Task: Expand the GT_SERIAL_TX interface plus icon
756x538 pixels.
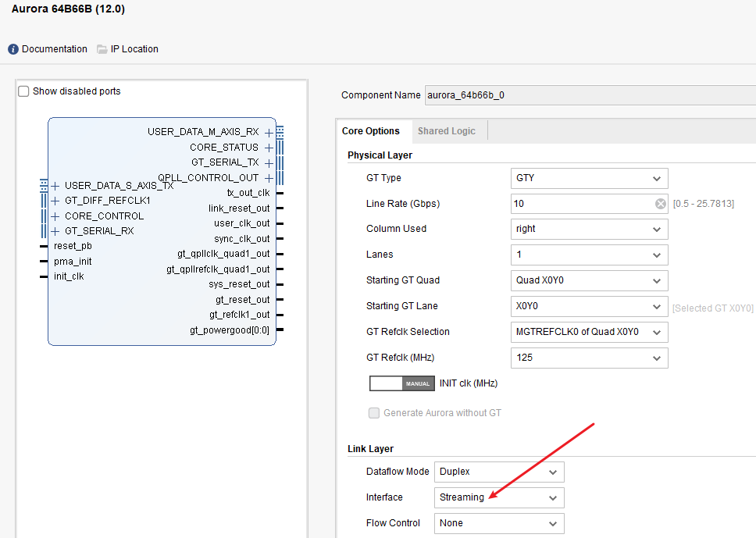Action: [x=269, y=163]
